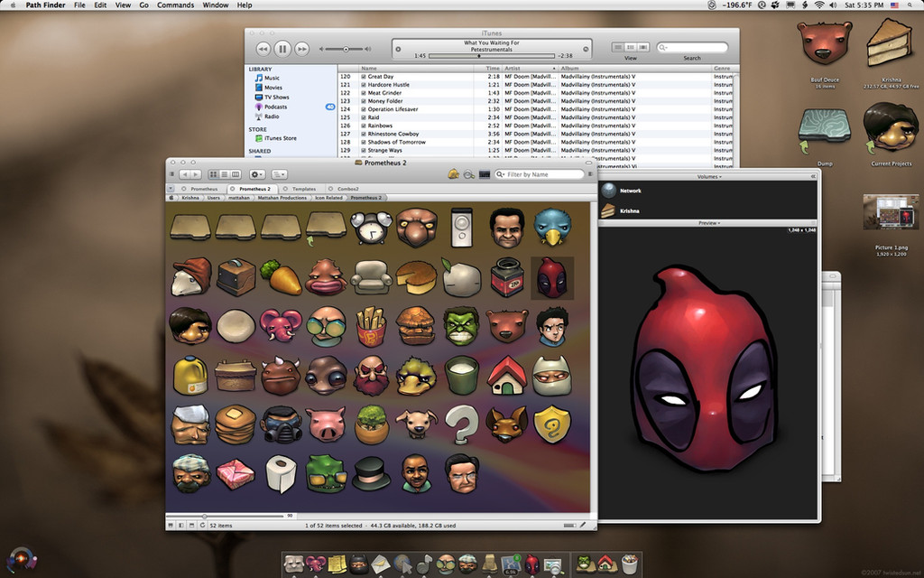Open the Buuf Deuce desktop folder
Viewport: 924px width, 578px height.
click(x=825, y=43)
